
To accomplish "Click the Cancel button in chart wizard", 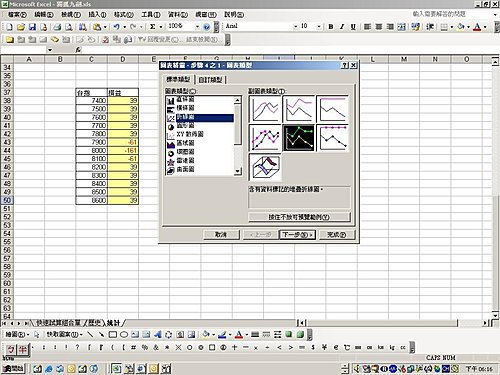I will (x=221, y=235).
